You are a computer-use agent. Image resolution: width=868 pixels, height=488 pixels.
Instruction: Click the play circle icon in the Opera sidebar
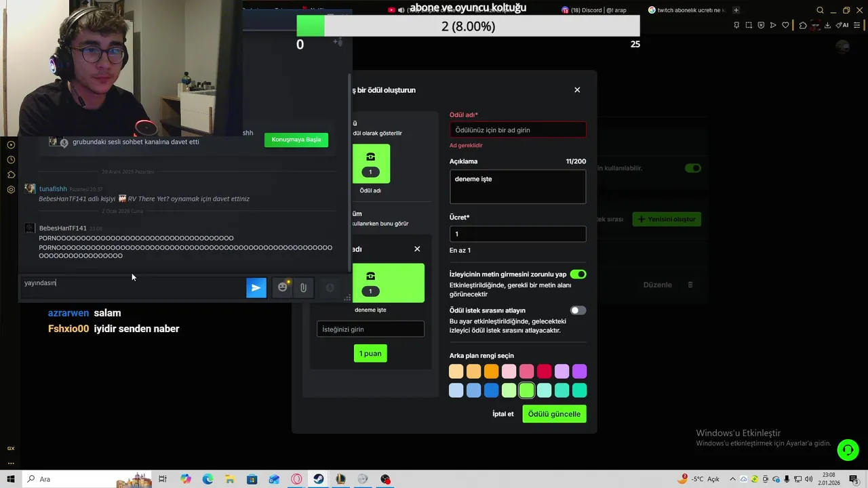pyautogui.click(x=11, y=145)
